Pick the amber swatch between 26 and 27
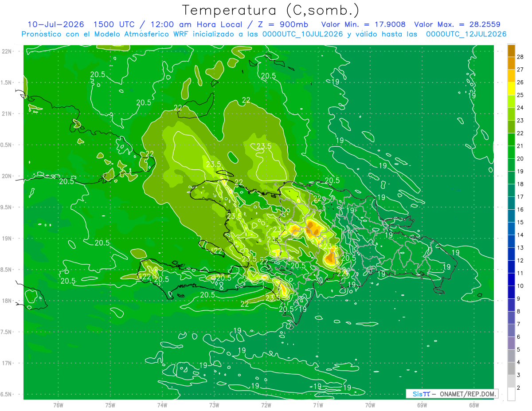The width and height of the screenshot is (532, 411). pos(511,76)
